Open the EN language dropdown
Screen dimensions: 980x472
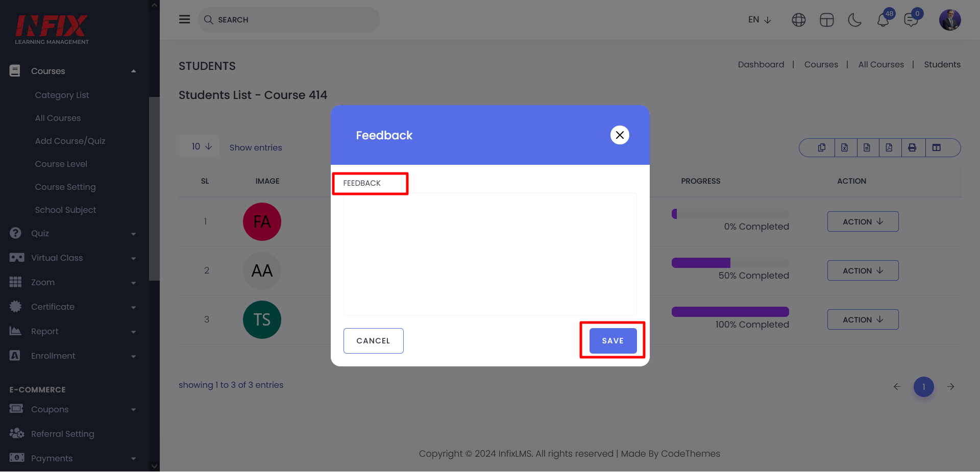coord(759,20)
